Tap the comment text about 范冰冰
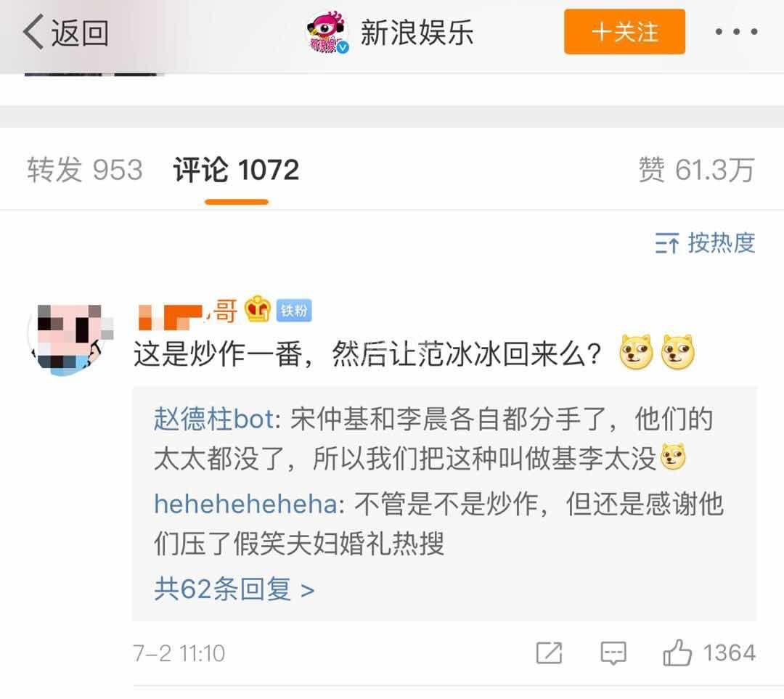The height and width of the screenshot is (699, 784). coord(367,354)
